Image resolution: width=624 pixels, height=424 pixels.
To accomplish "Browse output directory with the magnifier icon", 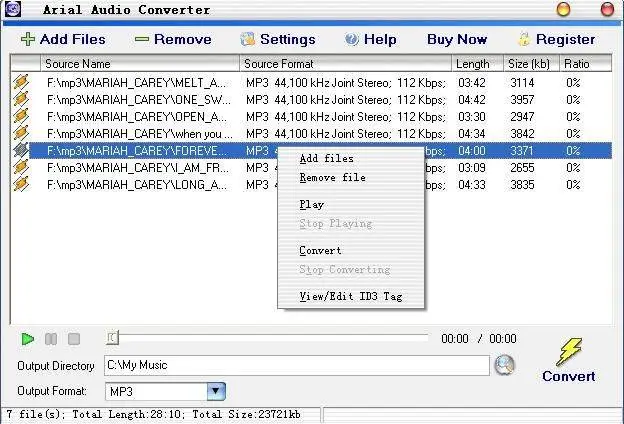I will 504,365.
